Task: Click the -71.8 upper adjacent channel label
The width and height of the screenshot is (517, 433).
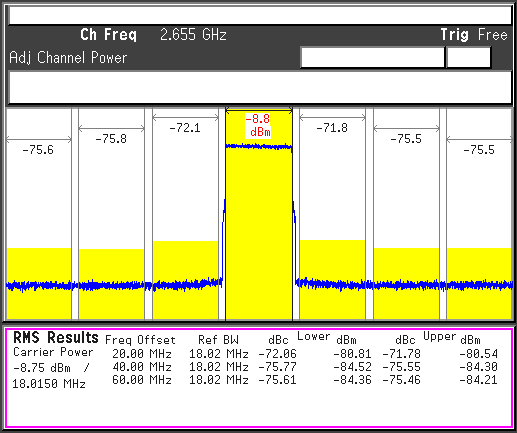Action: (332, 128)
